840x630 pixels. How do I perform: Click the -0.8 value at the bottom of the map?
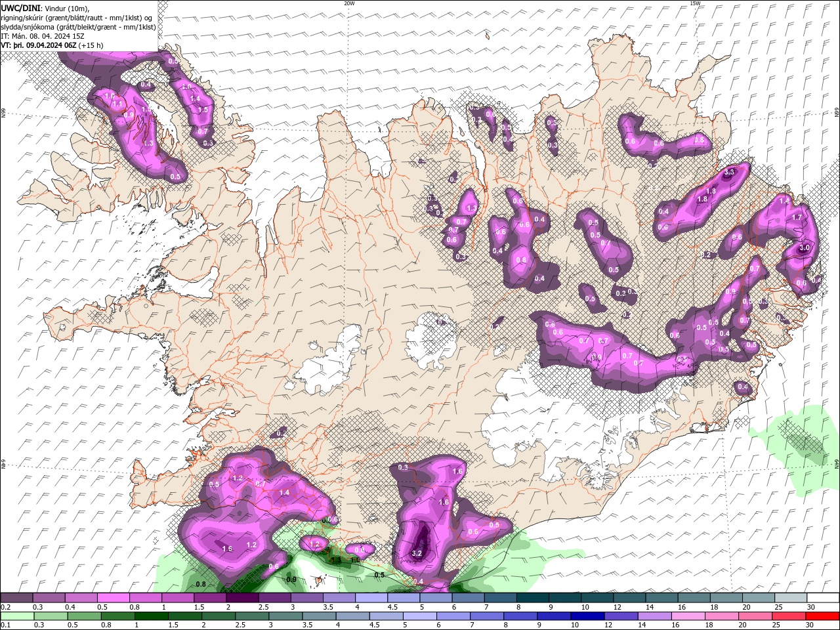click(200, 584)
